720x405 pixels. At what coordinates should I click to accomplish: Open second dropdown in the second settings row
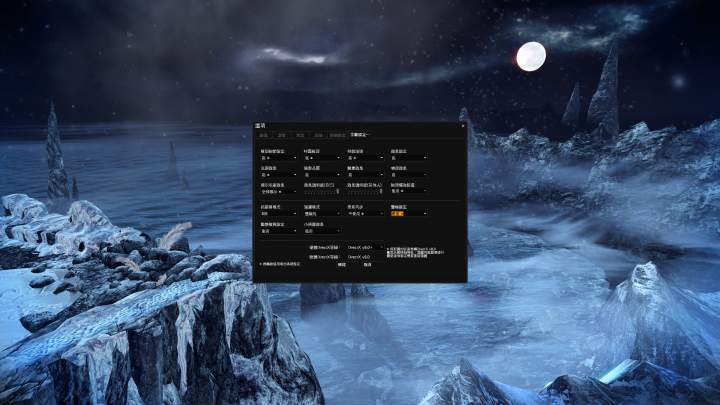(x=322, y=175)
